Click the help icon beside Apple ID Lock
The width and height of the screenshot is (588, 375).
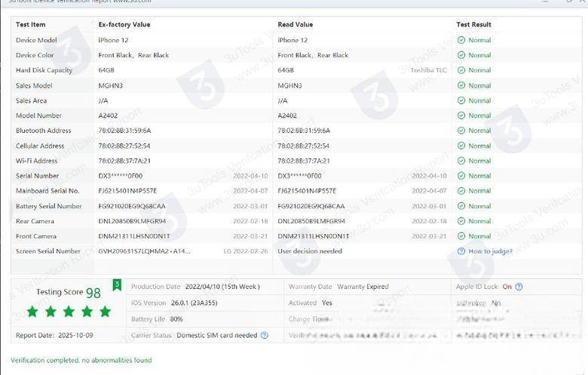coord(519,287)
